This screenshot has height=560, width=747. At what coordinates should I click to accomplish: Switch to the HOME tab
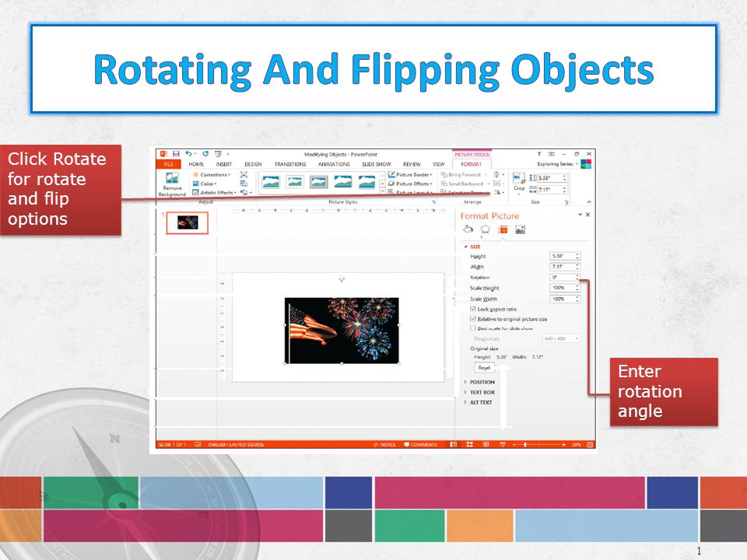196,164
